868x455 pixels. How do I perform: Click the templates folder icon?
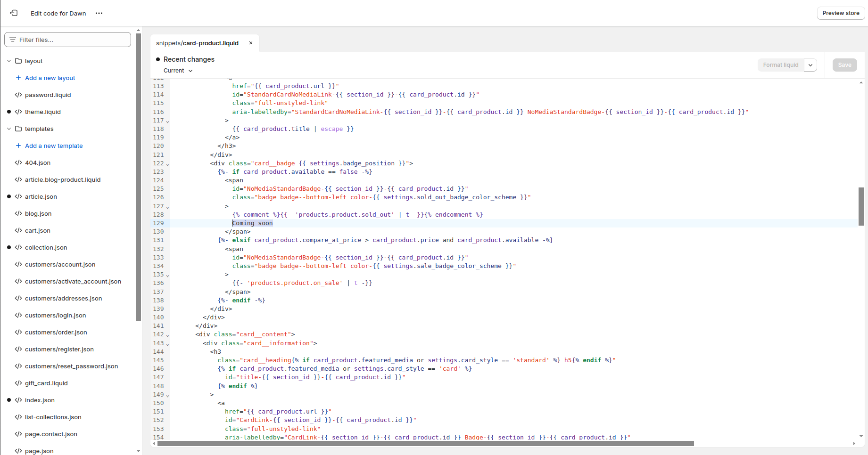[x=18, y=129]
